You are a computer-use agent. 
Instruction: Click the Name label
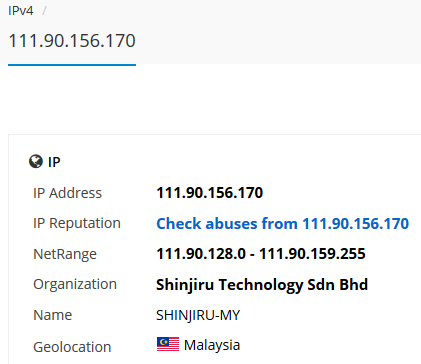tap(53, 315)
